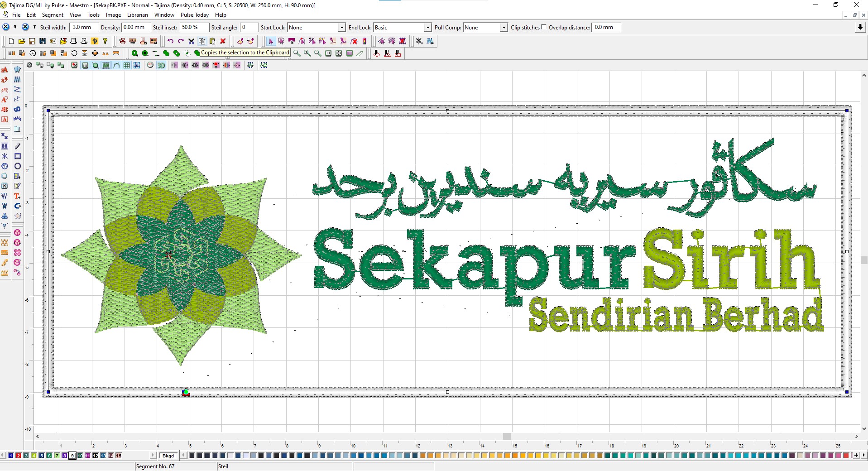Click the blue asterisk tool in left toolbar
Viewport: 868px width, 471px height.
[x=5, y=156]
